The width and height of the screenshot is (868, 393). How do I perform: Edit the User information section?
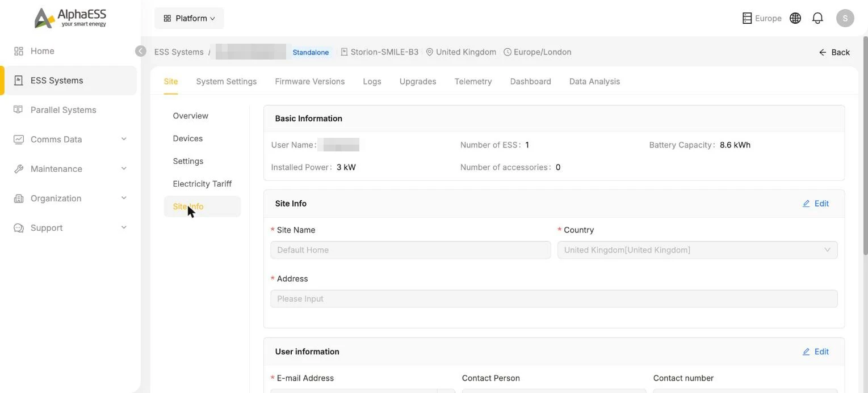[816, 352]
